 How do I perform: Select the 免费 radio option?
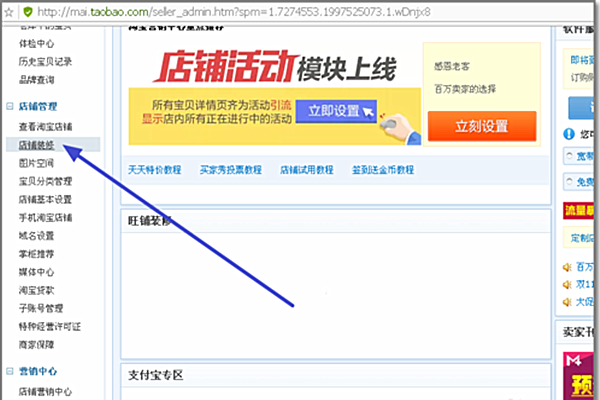[x=569, y=181]
